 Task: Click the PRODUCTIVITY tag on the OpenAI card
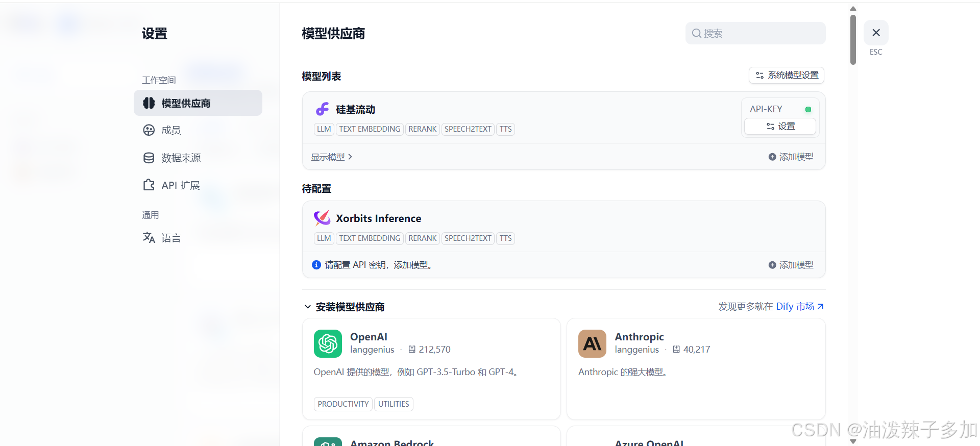[x=343, y=404]
